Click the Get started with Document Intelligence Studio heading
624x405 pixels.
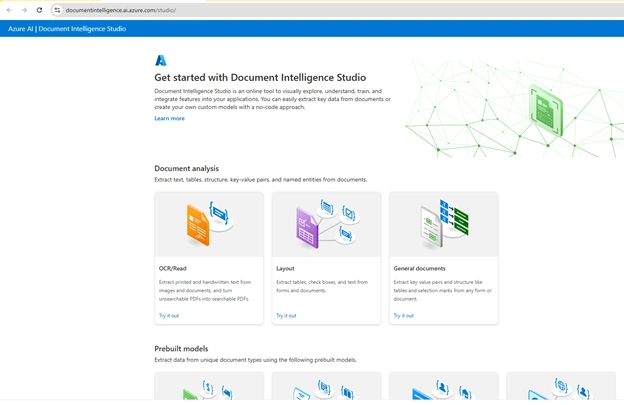coord(260,78)
